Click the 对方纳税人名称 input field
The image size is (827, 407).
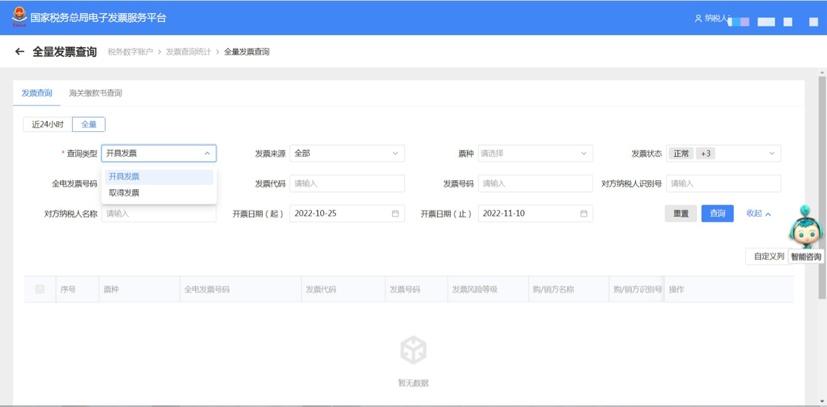159,213
